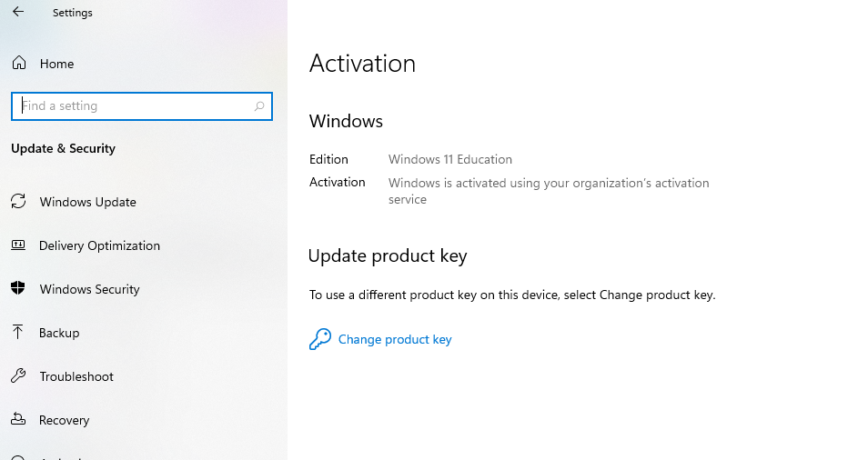The width and height of the screenshot is (868, 460).
Task: Click the Change product key link
Action: (395, 340)
